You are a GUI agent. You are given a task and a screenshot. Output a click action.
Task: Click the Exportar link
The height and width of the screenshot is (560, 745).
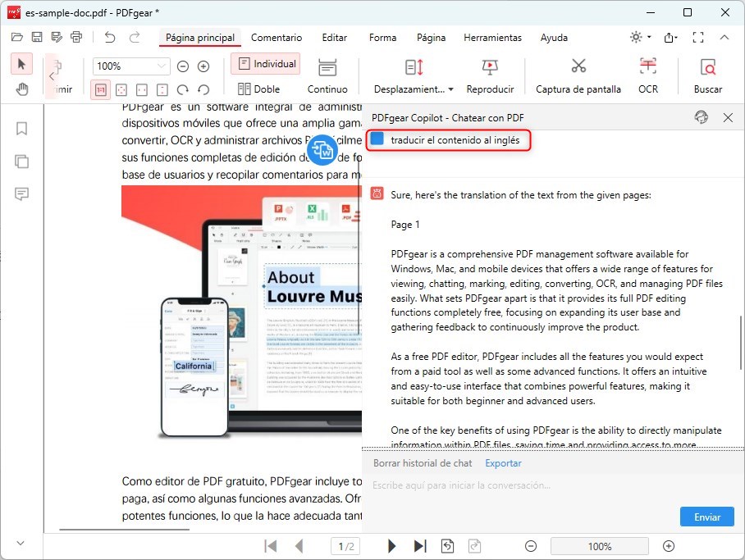click(503, 463)
